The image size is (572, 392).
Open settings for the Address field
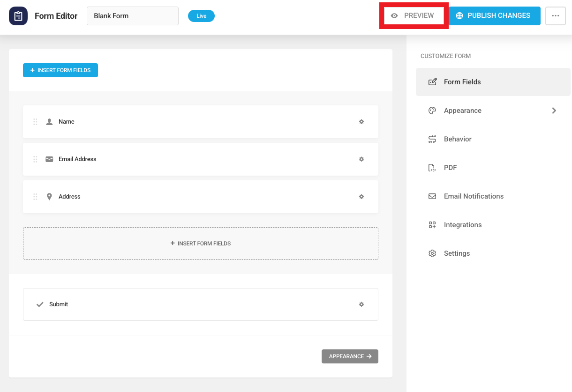pos(361,196)
